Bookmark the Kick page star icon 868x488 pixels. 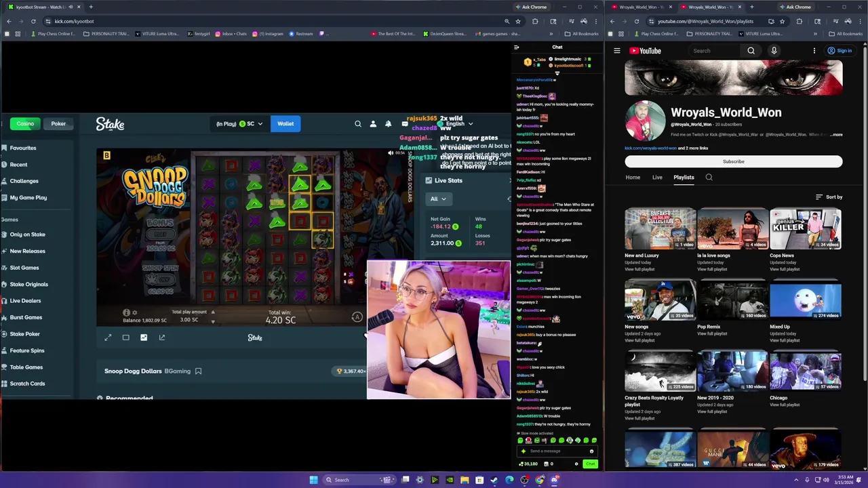(x=518, y=21)
